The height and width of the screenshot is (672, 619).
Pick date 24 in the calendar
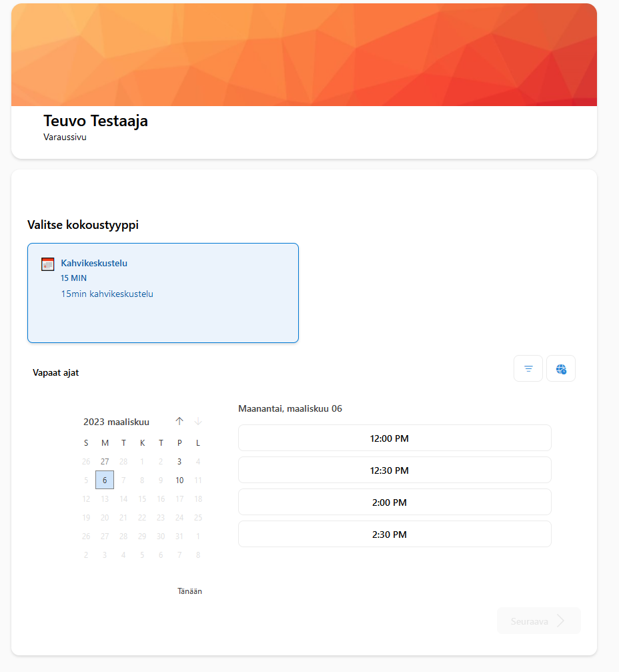coord(179,517)
